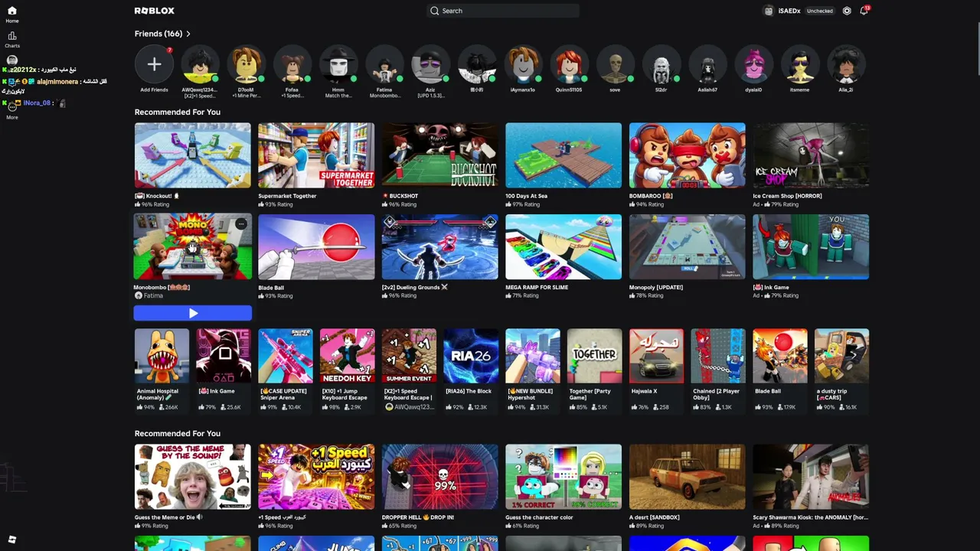Screen dimensions: 980x551
Task: Open the large Ink Game ad thumbnail
Action: tap(811, 246)
